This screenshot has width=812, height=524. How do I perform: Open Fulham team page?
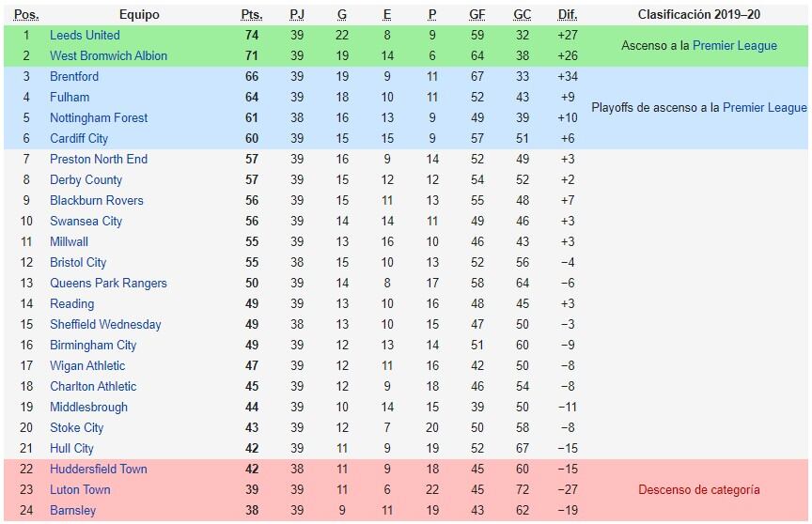70,98
